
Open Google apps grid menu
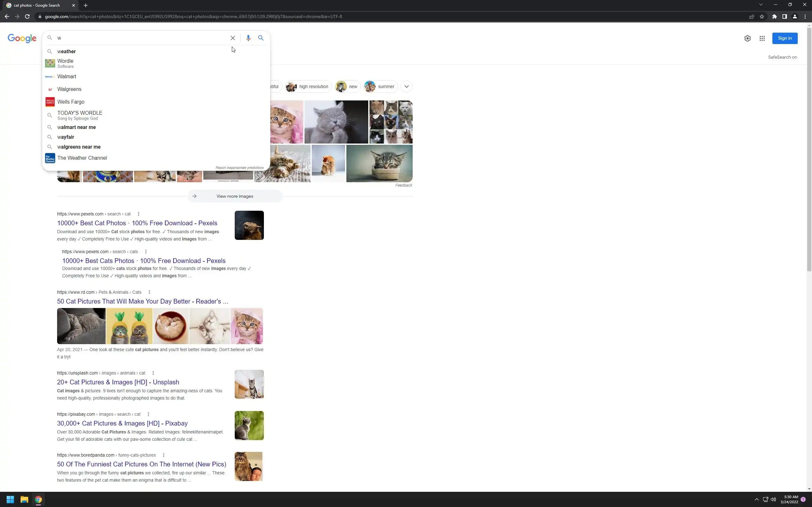(x=762, y=38)
